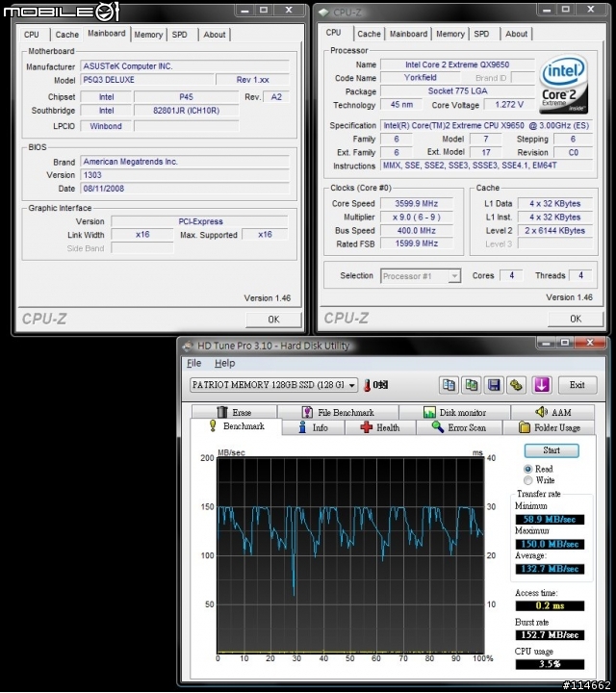Switch to the Error Scan tab
Image resolution: width=616 pixels, height=693 pixels.
[459, 427]
